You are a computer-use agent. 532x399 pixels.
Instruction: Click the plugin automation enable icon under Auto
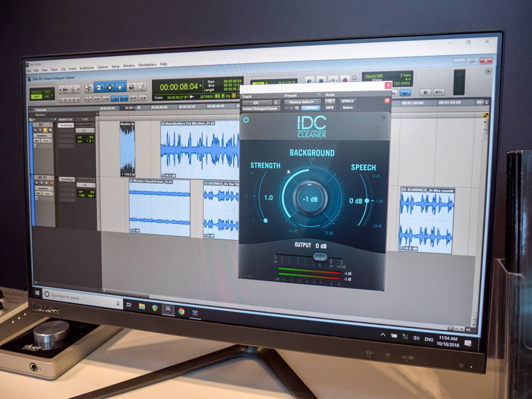coord(330,101)
